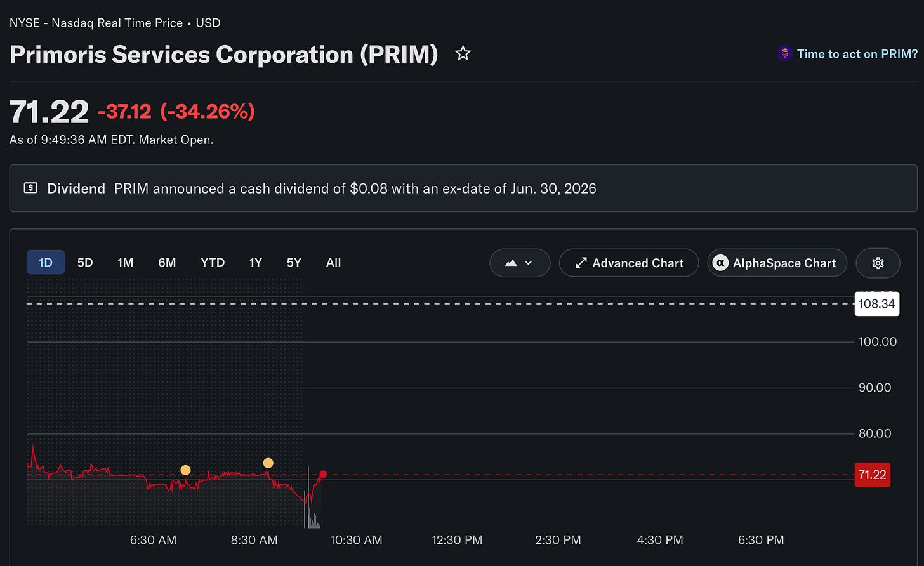The width and height of the screenshot is (924, 566).
Task: Add PRIM to watchlist with star icon
Action: coord(463,54)
